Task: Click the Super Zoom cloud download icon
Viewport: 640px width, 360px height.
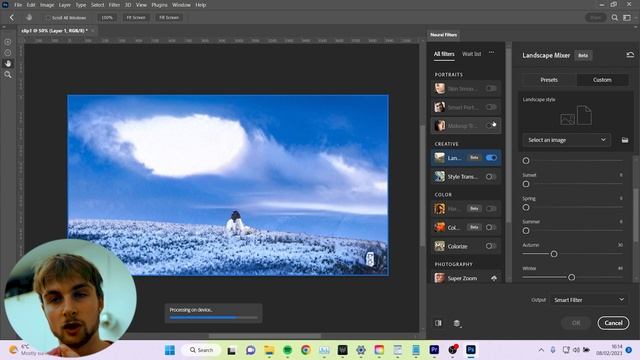Action: 494,278
